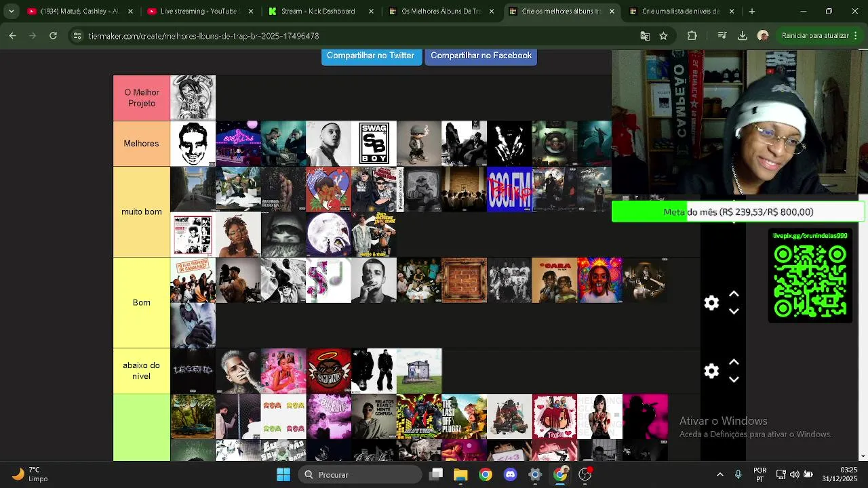Switch to Stream Kick Dashboard tab
Screen dimensions: 868x488
[321, 12]
